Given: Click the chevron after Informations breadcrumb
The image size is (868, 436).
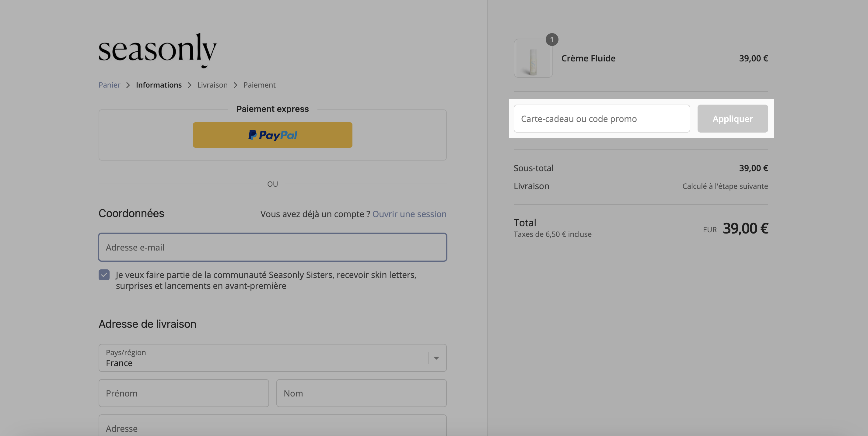Looking at the screenshot, I should 190,85.
